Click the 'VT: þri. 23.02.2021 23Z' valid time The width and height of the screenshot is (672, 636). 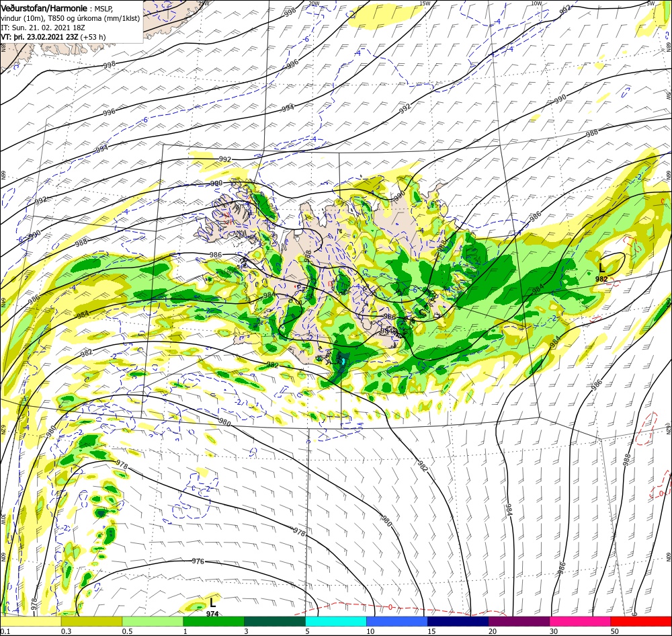point(40,37)
